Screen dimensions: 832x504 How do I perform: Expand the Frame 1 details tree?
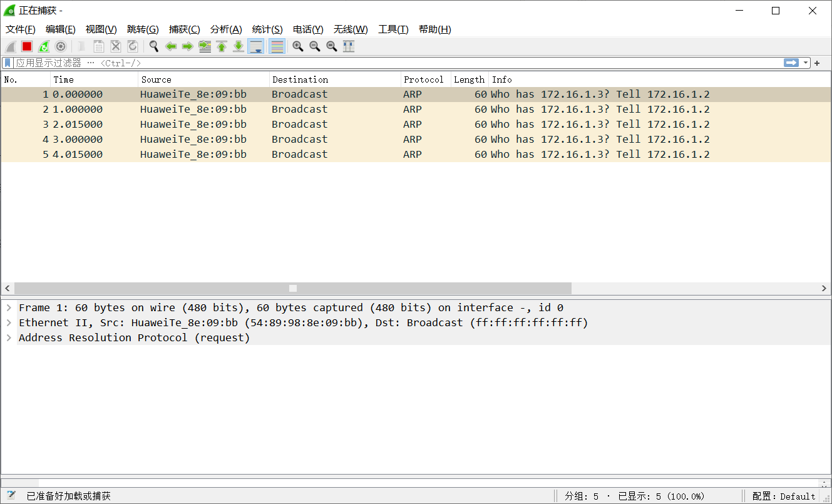pyautogui.click(x=9, y=307)
